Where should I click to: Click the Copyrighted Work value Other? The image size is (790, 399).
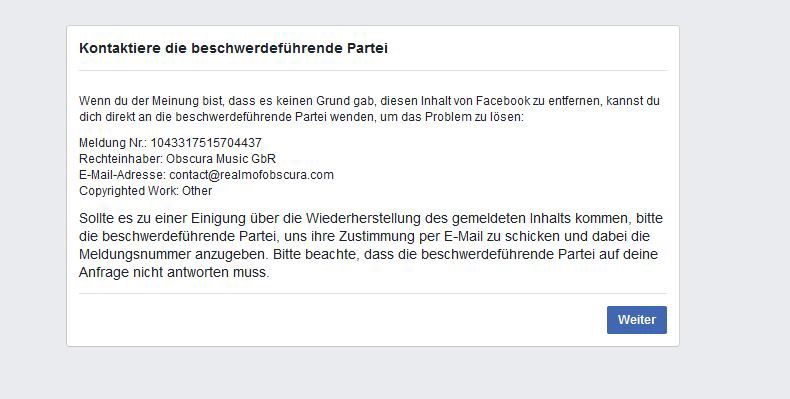[197, 191]
